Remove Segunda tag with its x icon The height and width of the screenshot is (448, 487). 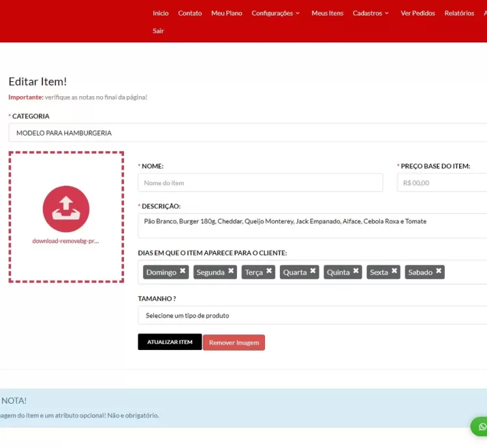pyautogui.click(x=231, y=271)
